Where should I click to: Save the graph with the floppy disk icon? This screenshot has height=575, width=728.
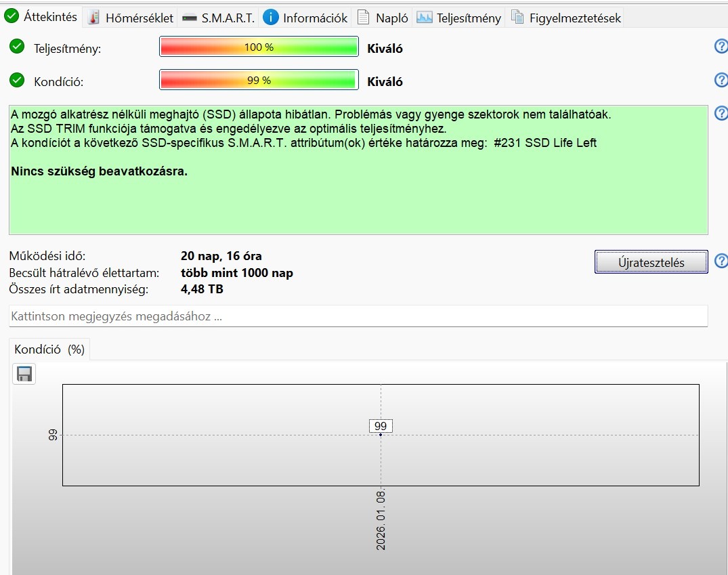click(24, 374)
